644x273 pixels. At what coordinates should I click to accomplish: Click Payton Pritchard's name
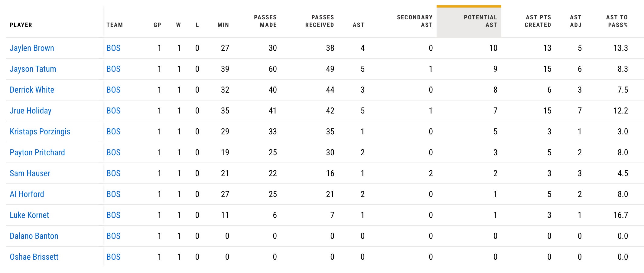click(37, 153)
